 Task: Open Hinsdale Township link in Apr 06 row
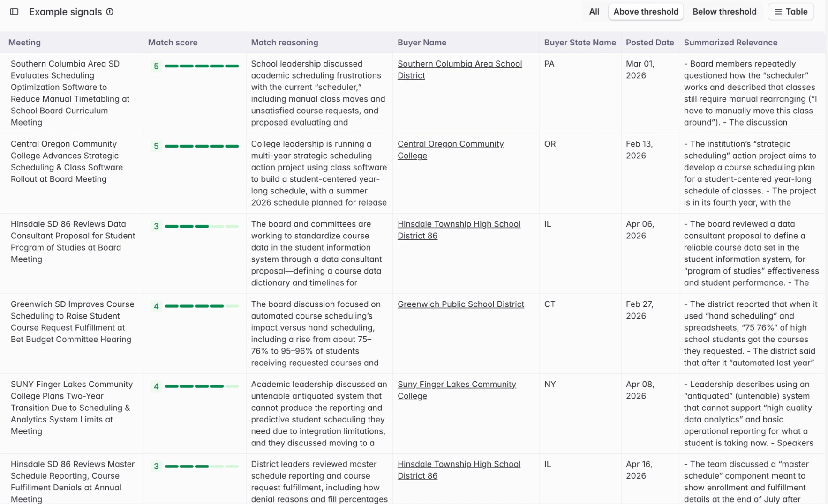(x=459, y=230)
